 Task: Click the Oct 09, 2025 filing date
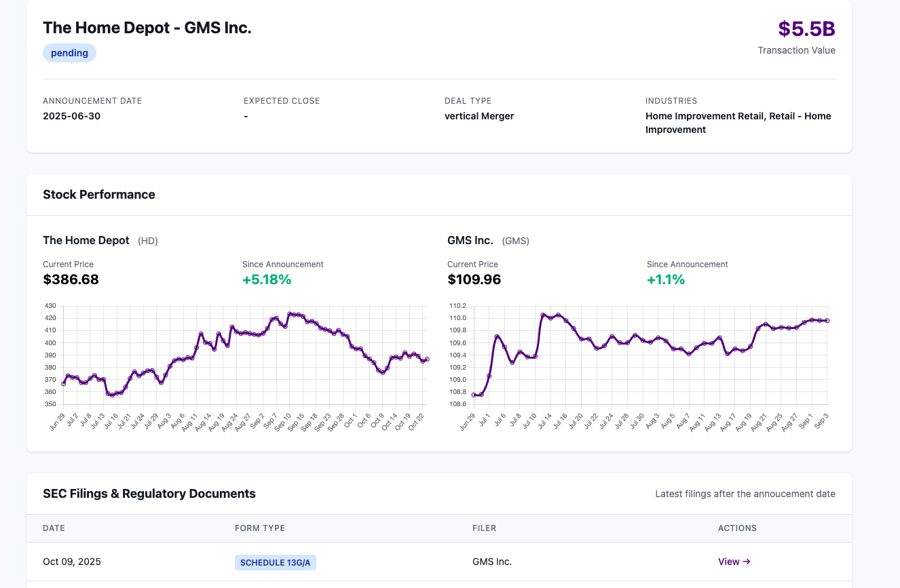coord(71,562)
